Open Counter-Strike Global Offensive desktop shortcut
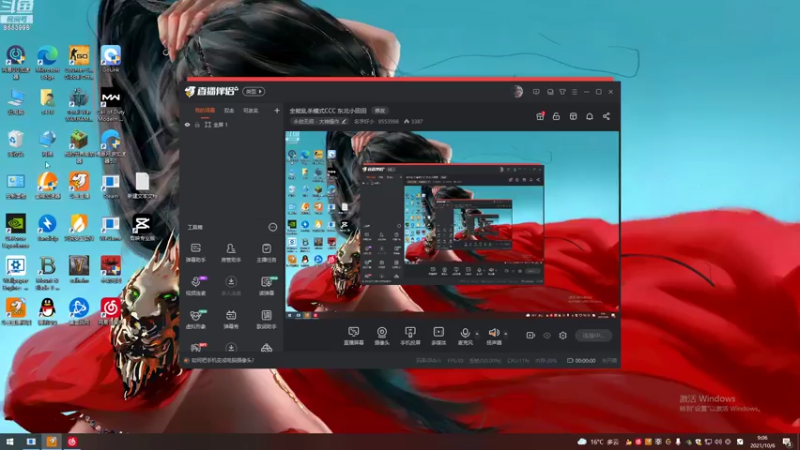 79,63
